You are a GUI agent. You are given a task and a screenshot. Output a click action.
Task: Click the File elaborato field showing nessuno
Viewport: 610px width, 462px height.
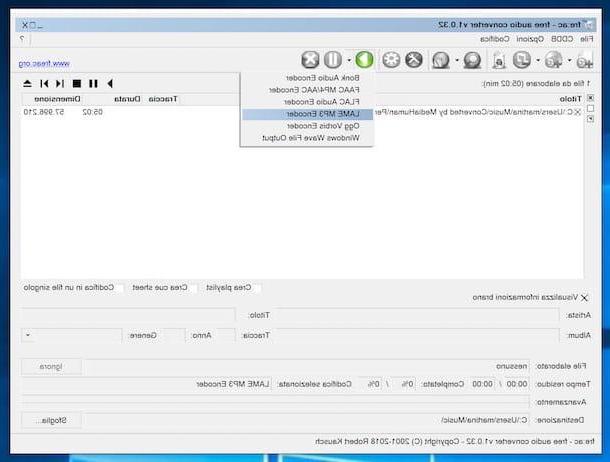(307, 366)
